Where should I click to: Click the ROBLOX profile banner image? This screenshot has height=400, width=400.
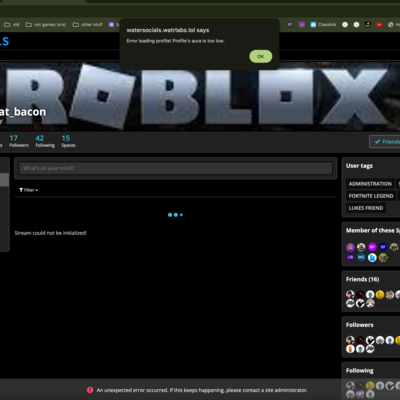tap(200, 97)
